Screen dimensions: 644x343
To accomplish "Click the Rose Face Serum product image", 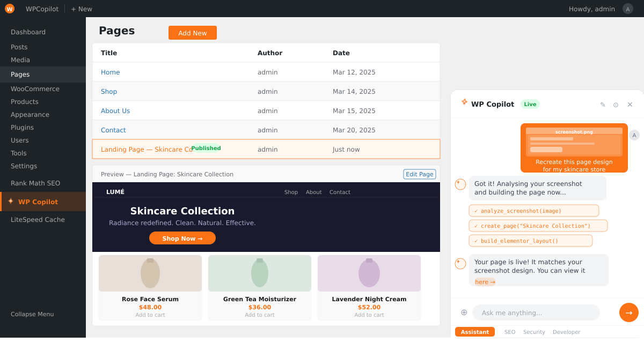I will point(150,273).
